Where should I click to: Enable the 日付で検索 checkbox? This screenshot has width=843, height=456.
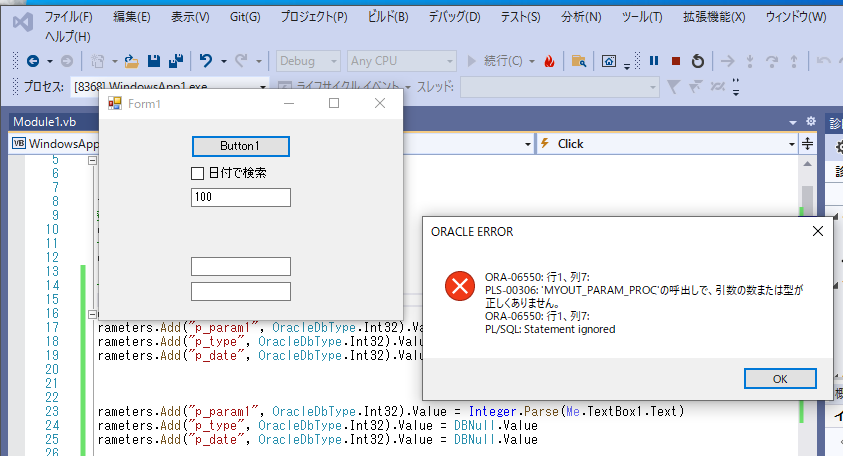point(198,173)
